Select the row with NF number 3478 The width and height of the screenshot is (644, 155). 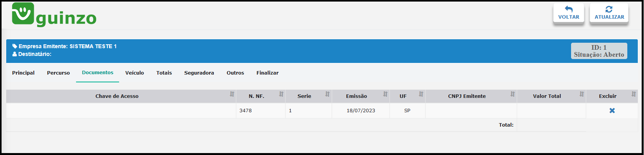tap(322, 111)
